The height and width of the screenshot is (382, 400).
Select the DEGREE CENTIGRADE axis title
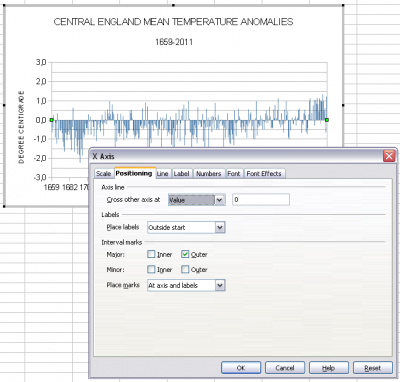click(x=21, y=127)
